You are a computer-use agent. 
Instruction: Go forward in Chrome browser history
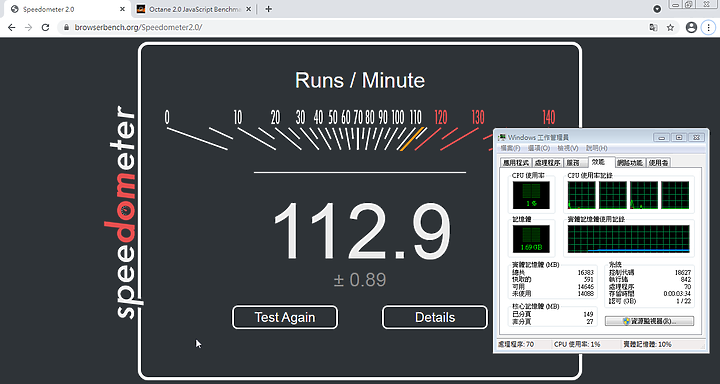[28, 28]
